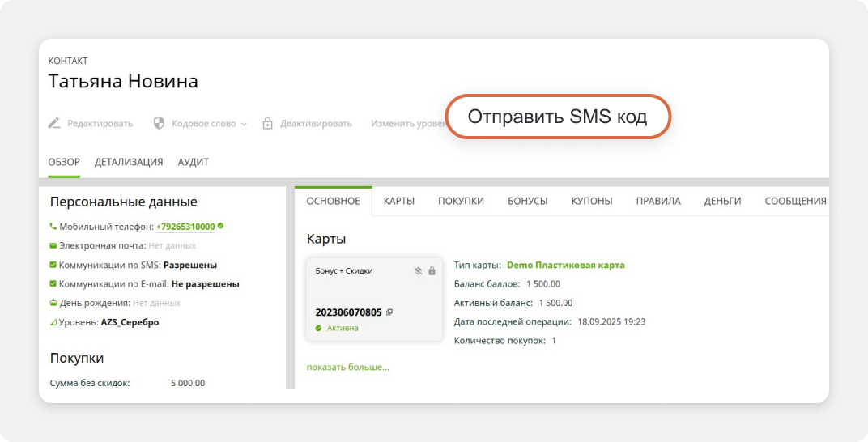Click the green verified badge next to phone number
This screenshot has width=868, height=442.
(220, 227)
